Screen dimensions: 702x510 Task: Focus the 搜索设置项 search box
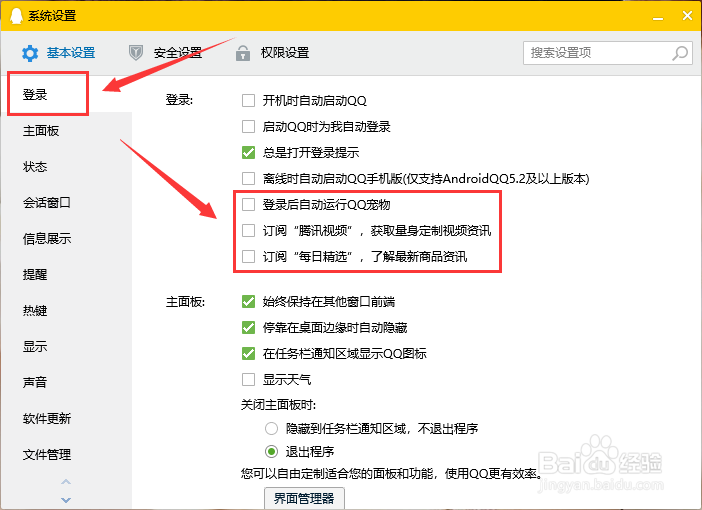click(608, 53)
